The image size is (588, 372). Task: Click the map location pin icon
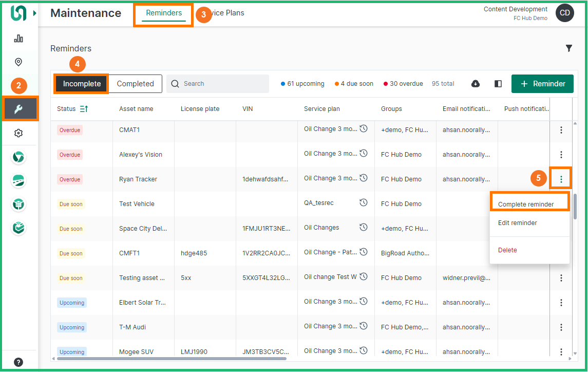[x=18, y=62]
